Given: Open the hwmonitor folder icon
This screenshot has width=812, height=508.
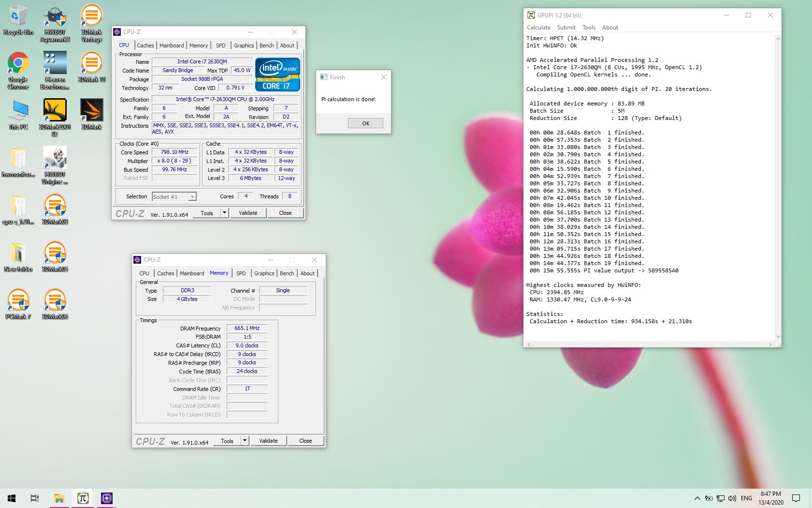Looking at the screenshot, I should tap(18, 162).
